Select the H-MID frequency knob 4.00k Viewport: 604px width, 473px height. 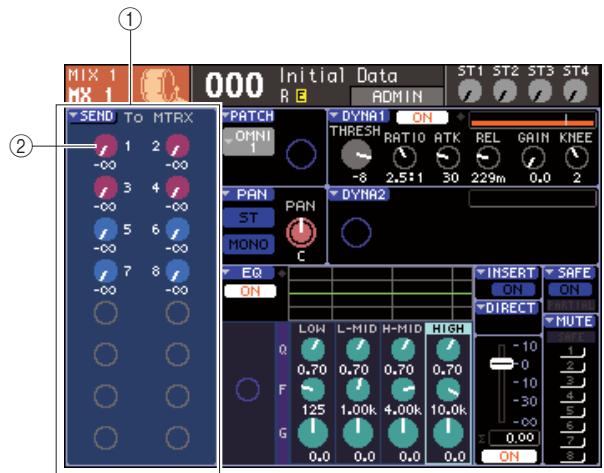pos(403,389)
